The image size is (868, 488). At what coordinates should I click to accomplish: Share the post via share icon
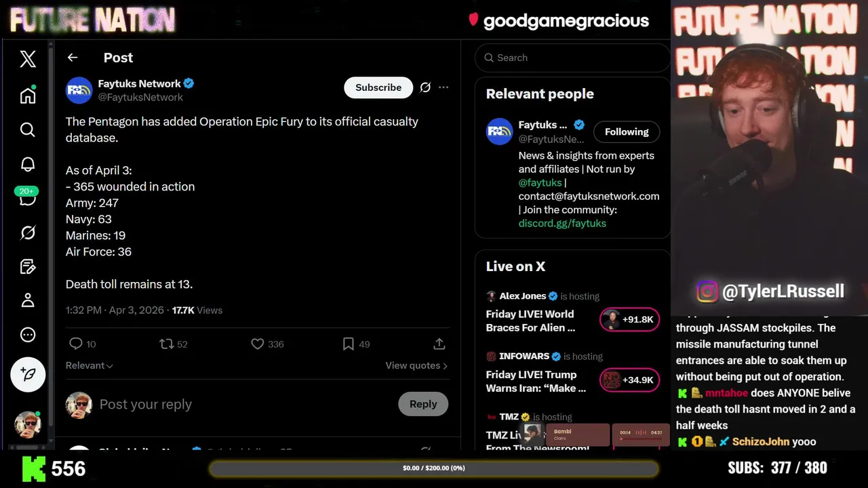(x=439, y=344)
